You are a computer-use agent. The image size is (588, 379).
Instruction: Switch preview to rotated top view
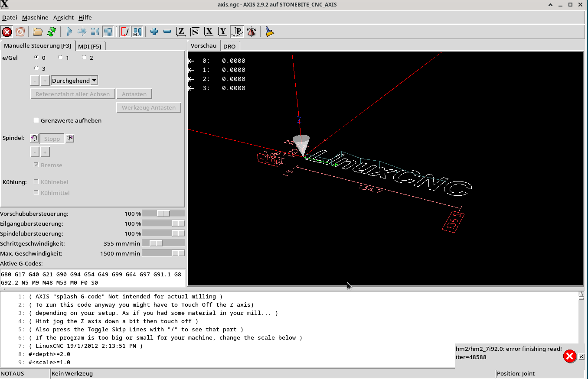click(x=195, y=32)
